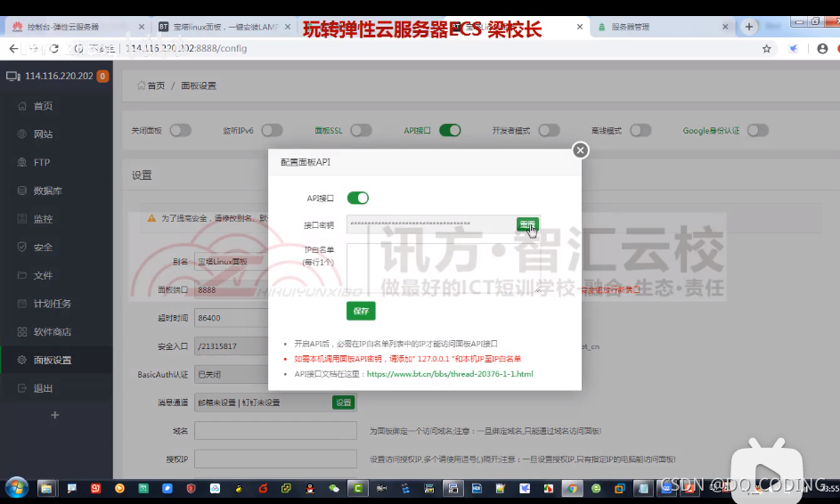Click the 设置 button beside 消息通道
Viewport: 840px width, 504px height.
(x=343, y=402)
